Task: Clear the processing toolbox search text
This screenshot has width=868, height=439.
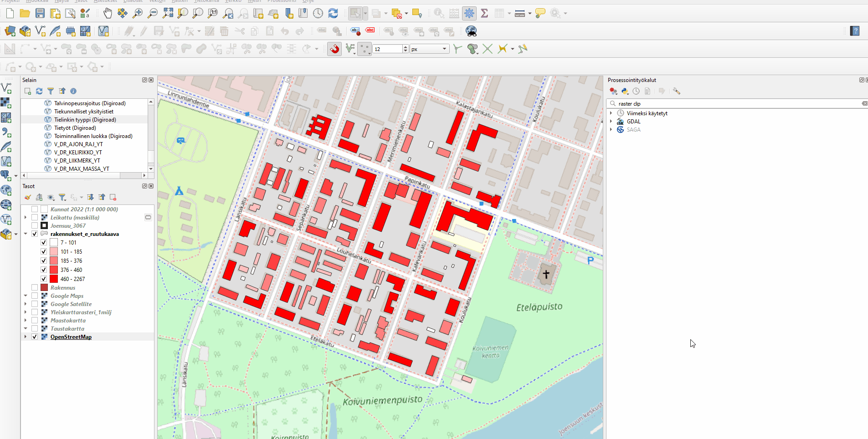Action: click(864, 104)
